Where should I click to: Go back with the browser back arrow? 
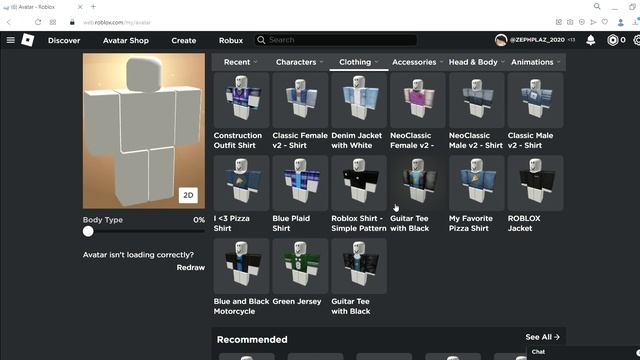(x=9, y=22)
